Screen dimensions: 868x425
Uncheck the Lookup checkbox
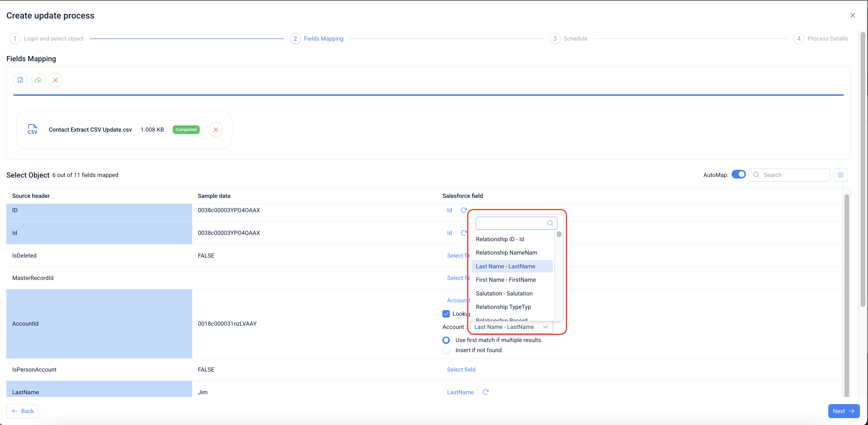446,314
